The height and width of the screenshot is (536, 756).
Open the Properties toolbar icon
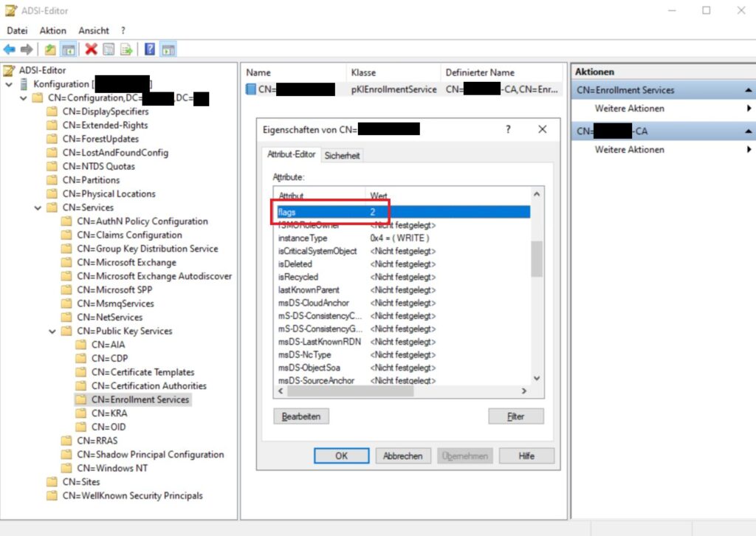[109, 49]
